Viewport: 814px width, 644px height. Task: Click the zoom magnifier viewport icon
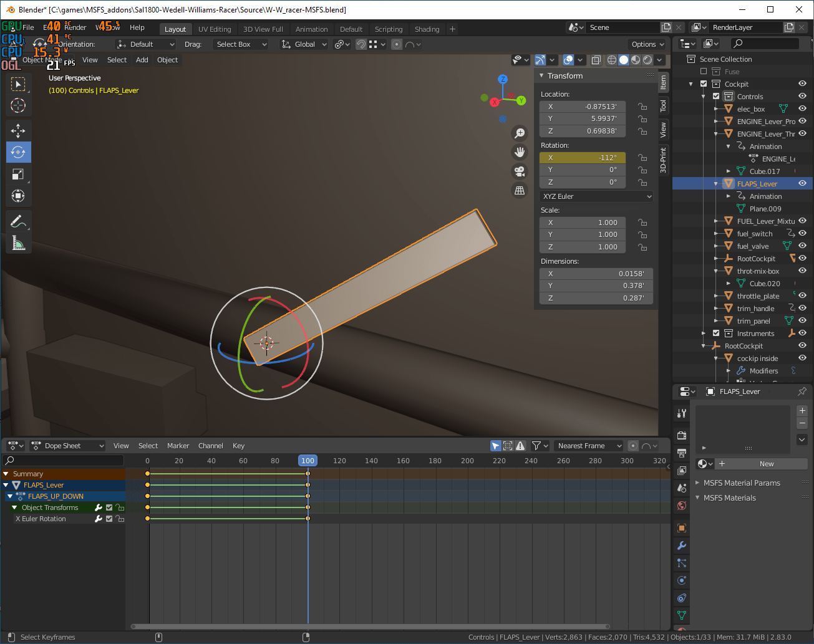[x=519, y=133]
